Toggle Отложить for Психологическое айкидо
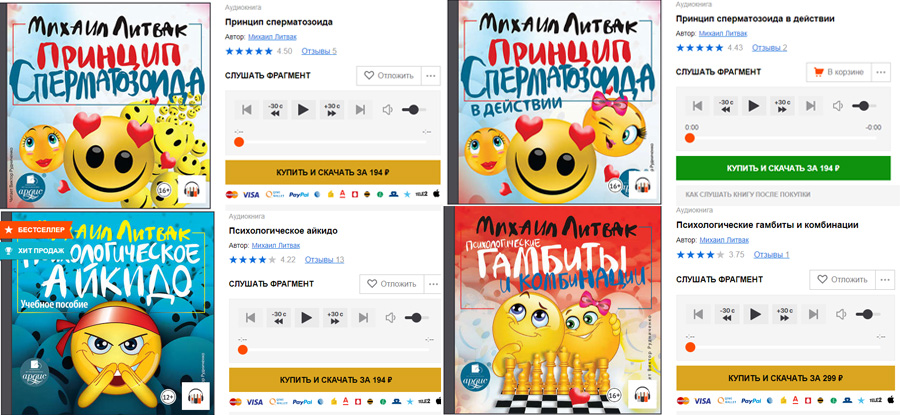Viewport: 900px width, 415px height. (x=392, y=284)
